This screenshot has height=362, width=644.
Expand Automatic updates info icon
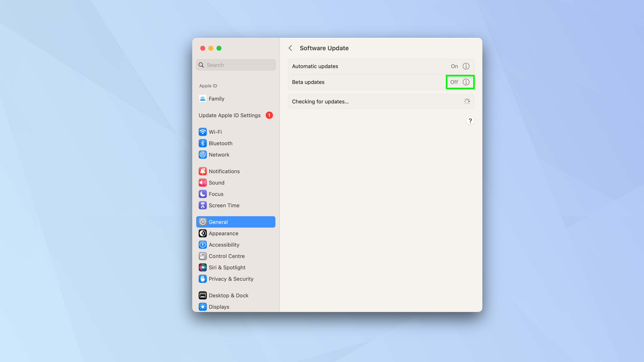[x=466, y=66]
